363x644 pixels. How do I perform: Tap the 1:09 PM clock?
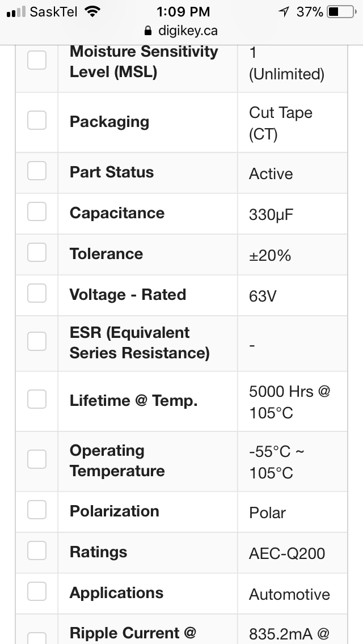(x=183, y=12)
